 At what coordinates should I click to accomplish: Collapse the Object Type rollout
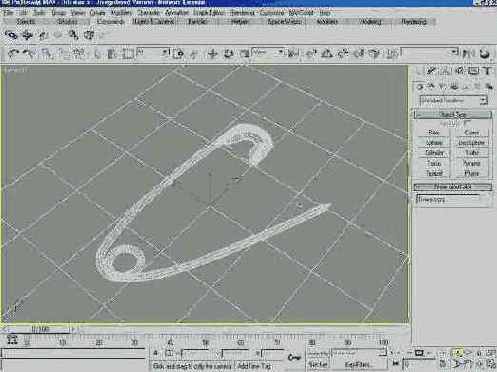click(x=453, y=114)
